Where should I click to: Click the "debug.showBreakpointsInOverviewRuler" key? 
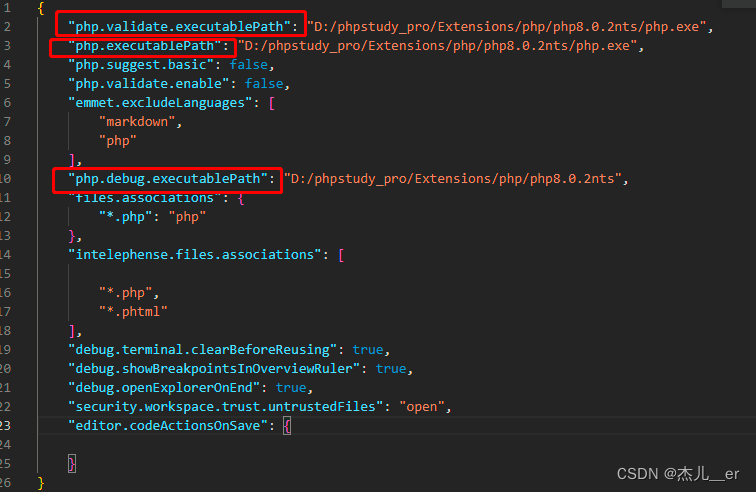coord(214,369)
